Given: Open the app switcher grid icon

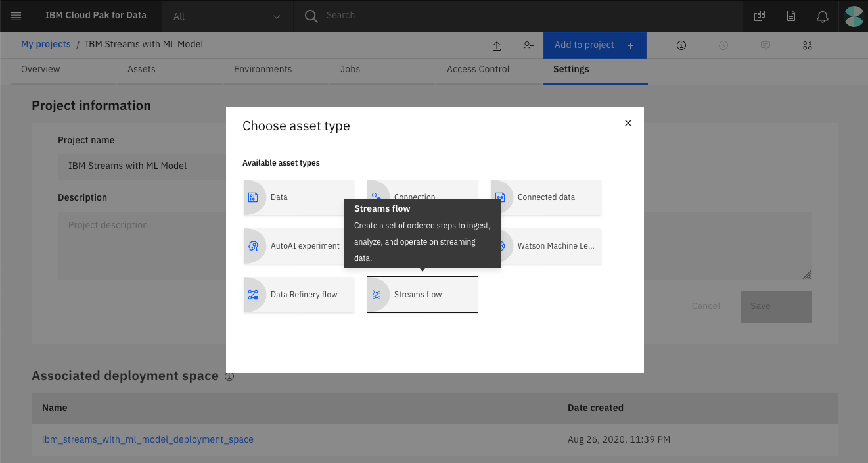Looking at the screenshot, I should pyautogui.click(x=760, y=16).
